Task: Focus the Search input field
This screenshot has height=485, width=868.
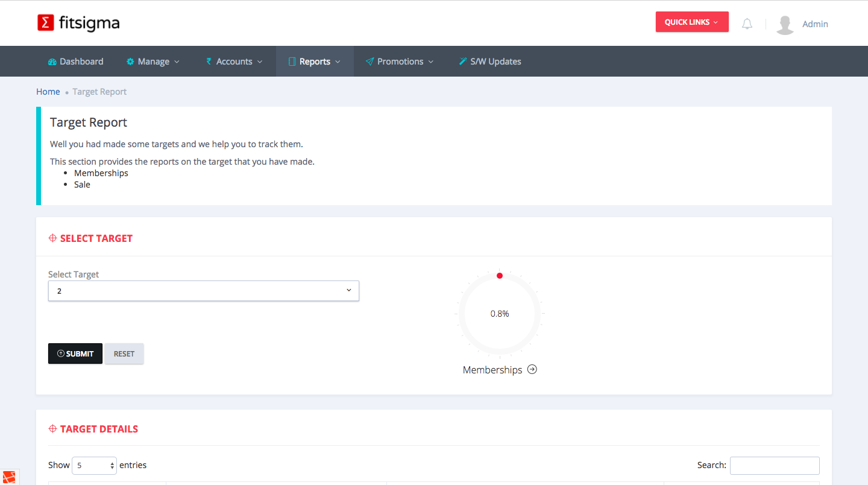Action: [x=775, y=465]
